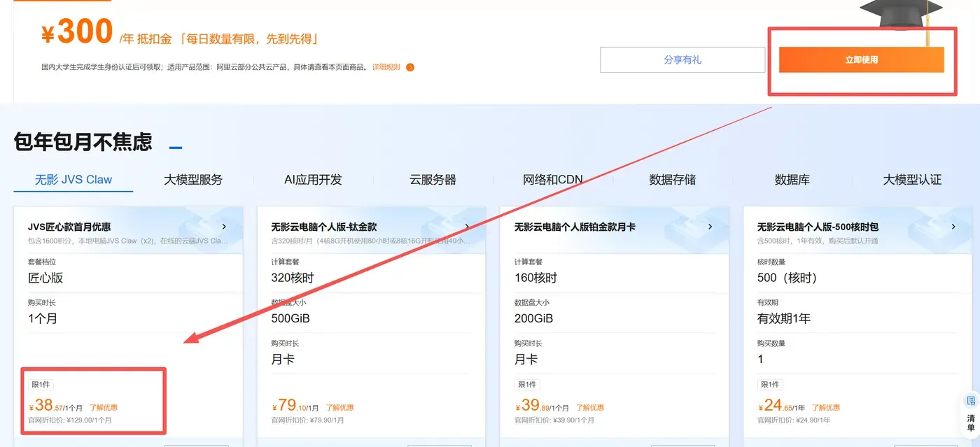The width and height of the screenshot is (980, 447).
Task: Go to the 大模型认证 tab
Action: point(912,180)
